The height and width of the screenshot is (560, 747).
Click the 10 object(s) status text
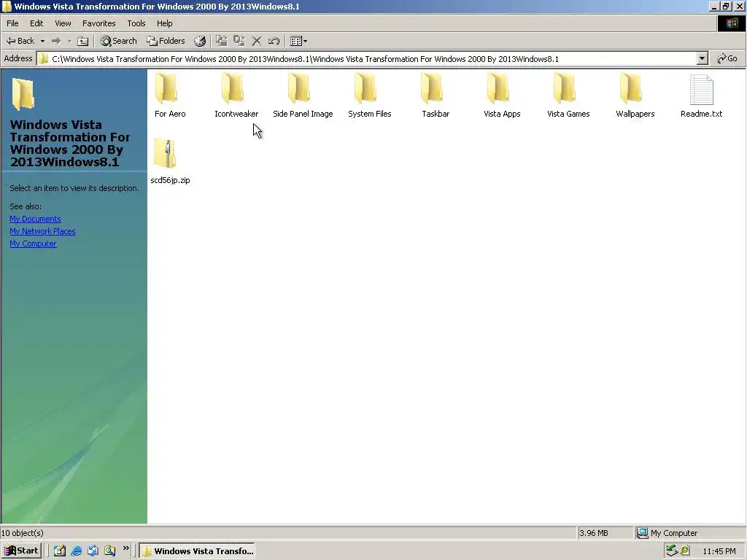pyautogui.click(x=23, y=533)
